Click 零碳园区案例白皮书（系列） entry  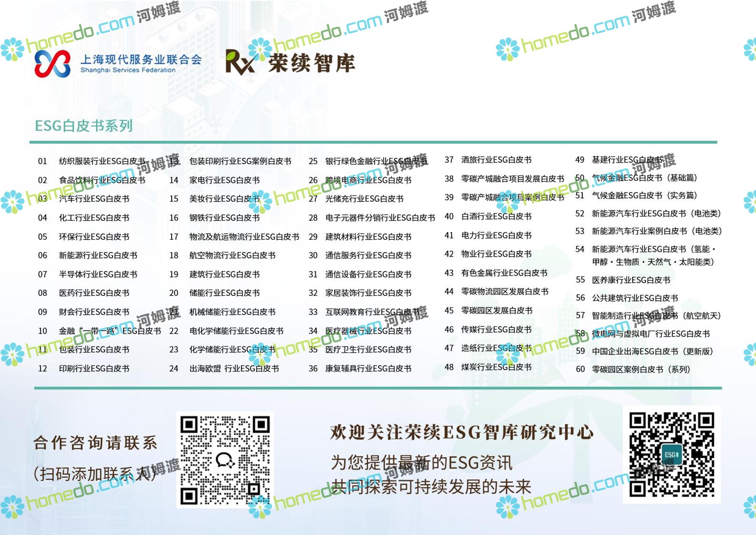[x=641, y=369]
